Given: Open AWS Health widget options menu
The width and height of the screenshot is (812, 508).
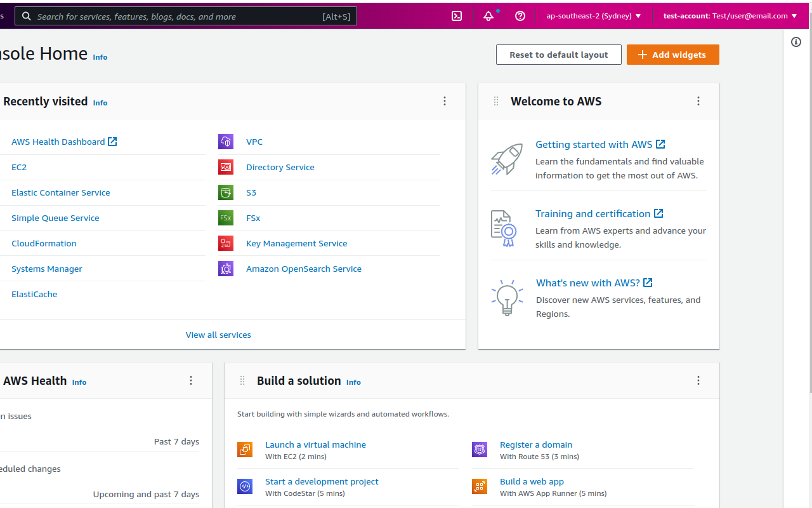Looking at the screenshot, I should point(191,380).
